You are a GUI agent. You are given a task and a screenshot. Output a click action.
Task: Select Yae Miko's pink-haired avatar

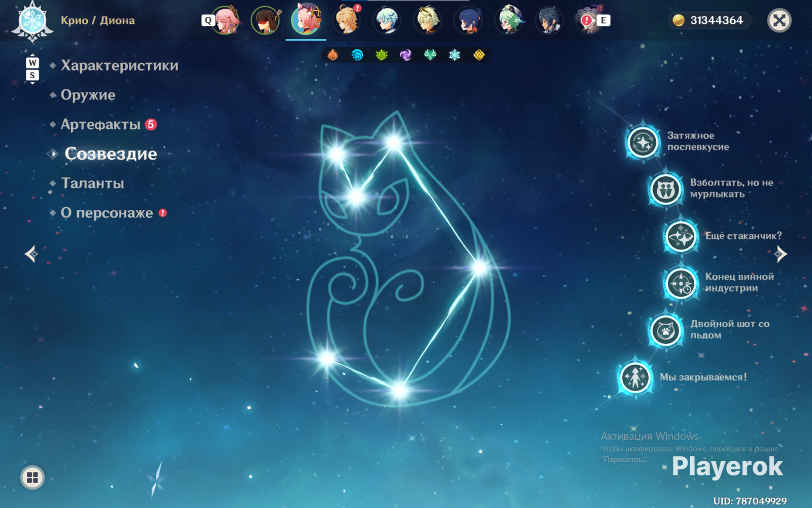pyautogui.click(x=225, y=20)
